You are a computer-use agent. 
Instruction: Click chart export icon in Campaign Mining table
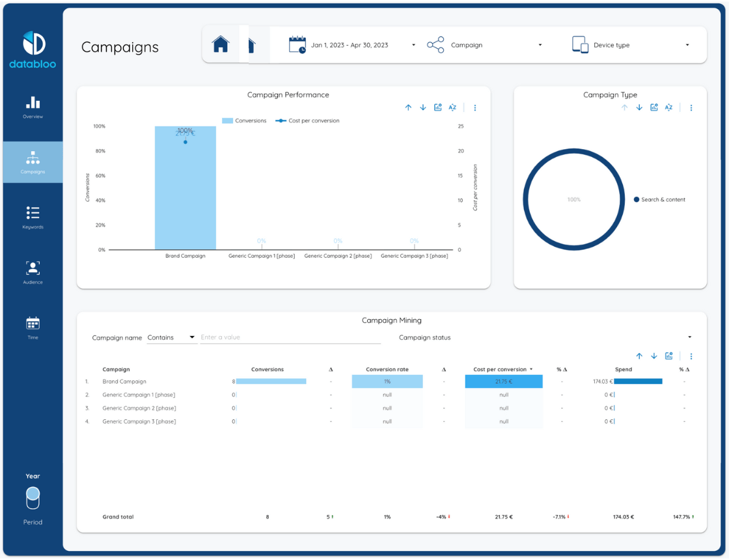pyautogui.click(x=668, y=356)
